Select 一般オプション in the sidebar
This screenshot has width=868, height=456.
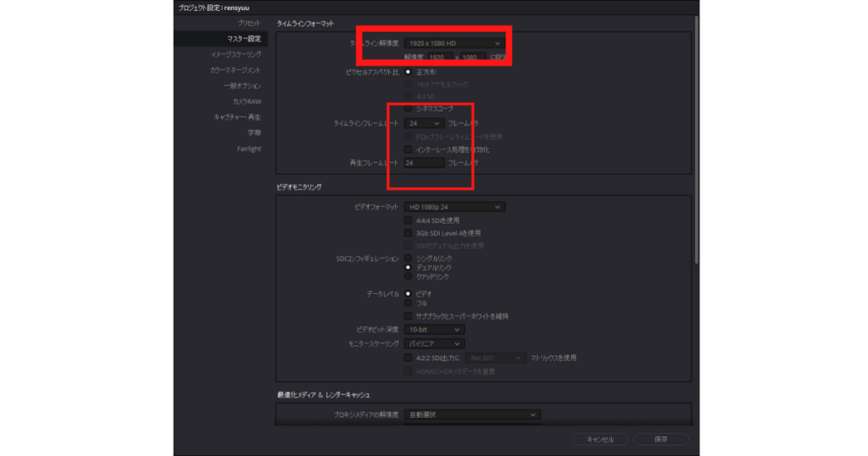pos(242,86)
